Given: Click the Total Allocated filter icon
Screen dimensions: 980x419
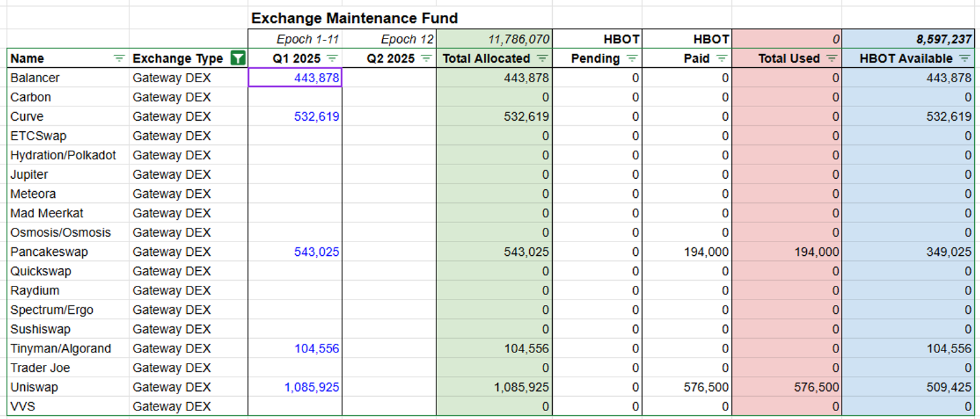Looking at the screenshot, I should (542, 58).
